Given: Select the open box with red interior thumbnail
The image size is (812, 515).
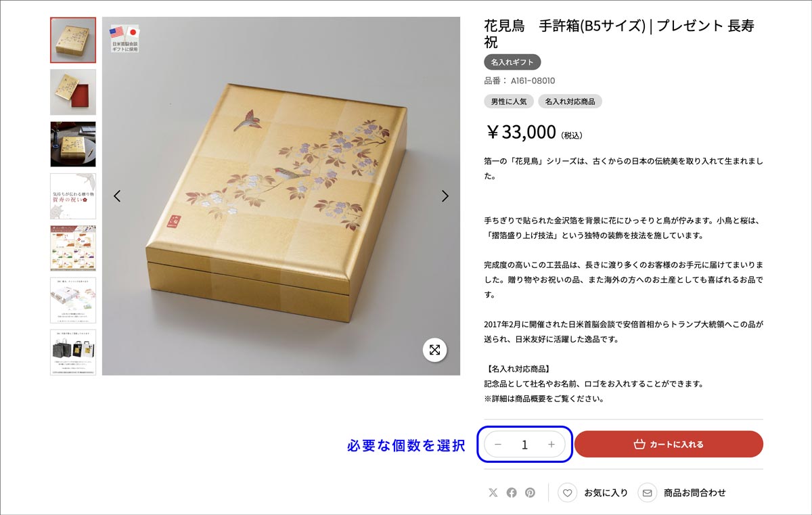Looking at the screenshot, I should pyautogui.click(x=73, y=92).
